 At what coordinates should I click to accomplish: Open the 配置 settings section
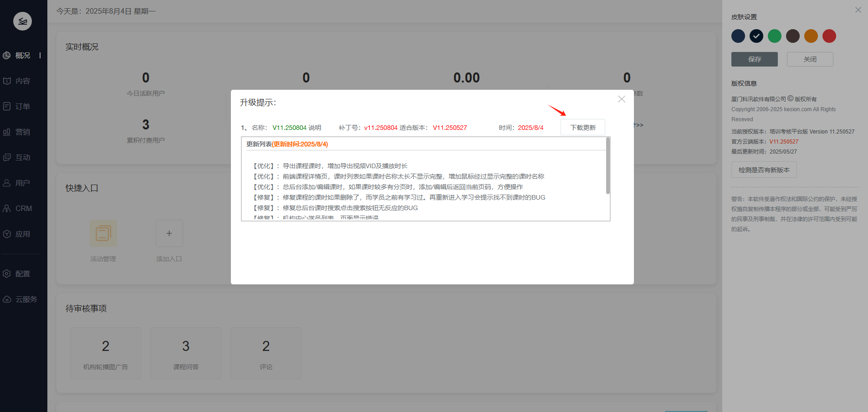(x=22, y=274)
